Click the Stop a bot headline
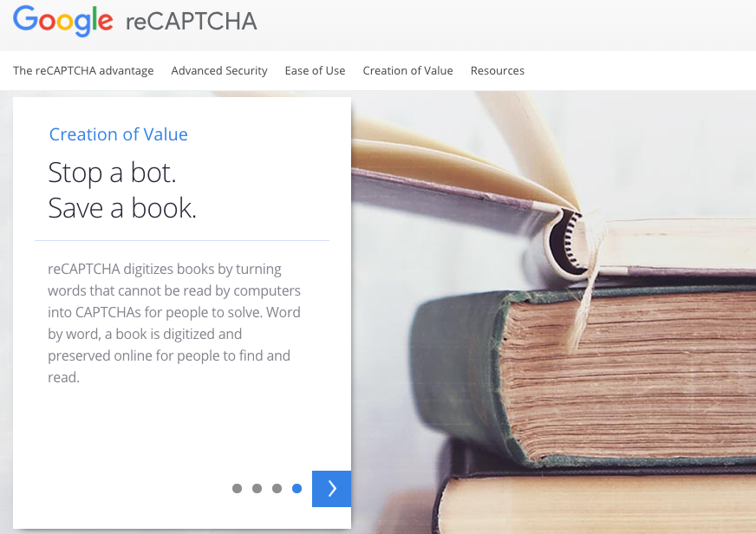This screenshot has height=534, width=756. click(113, 173)
